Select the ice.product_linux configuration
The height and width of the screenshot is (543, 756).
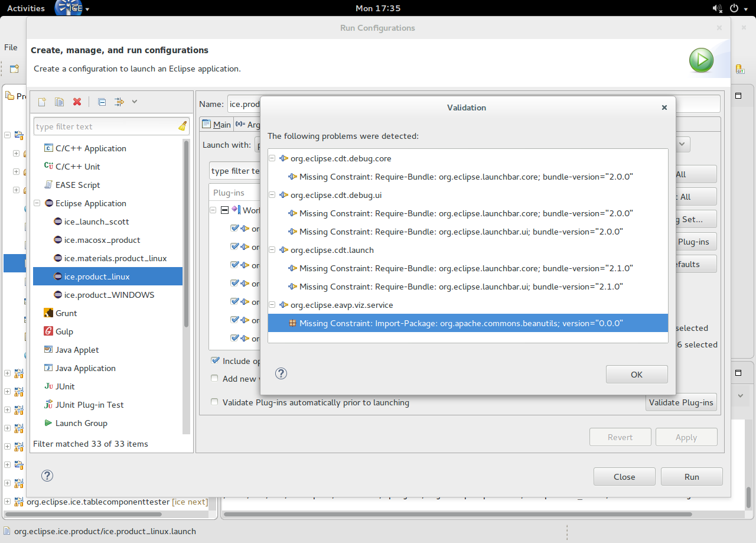[x=107, y=277]
